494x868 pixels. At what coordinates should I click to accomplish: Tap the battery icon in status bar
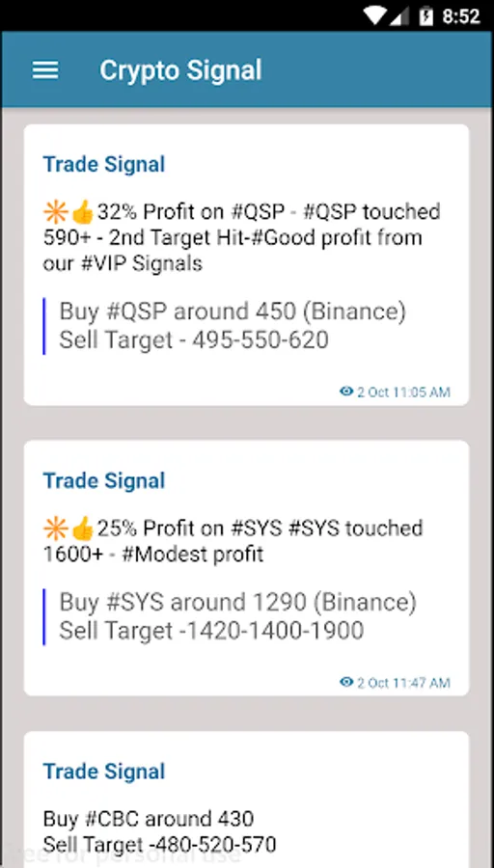(426, 15)
